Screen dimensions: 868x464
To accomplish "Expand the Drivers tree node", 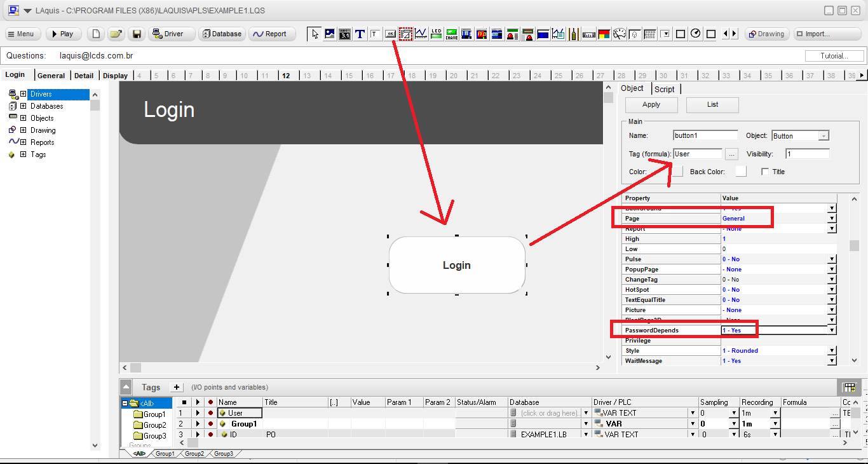I will click(23, 94).
